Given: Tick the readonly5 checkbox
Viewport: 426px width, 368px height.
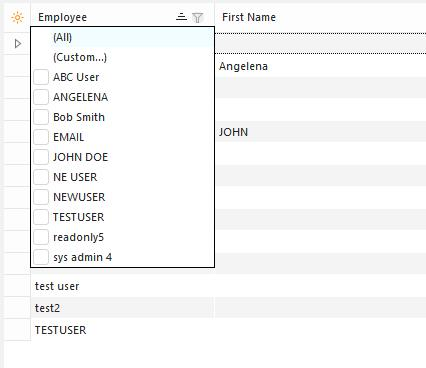Looking at the screenshot, I should click(41, 237).
